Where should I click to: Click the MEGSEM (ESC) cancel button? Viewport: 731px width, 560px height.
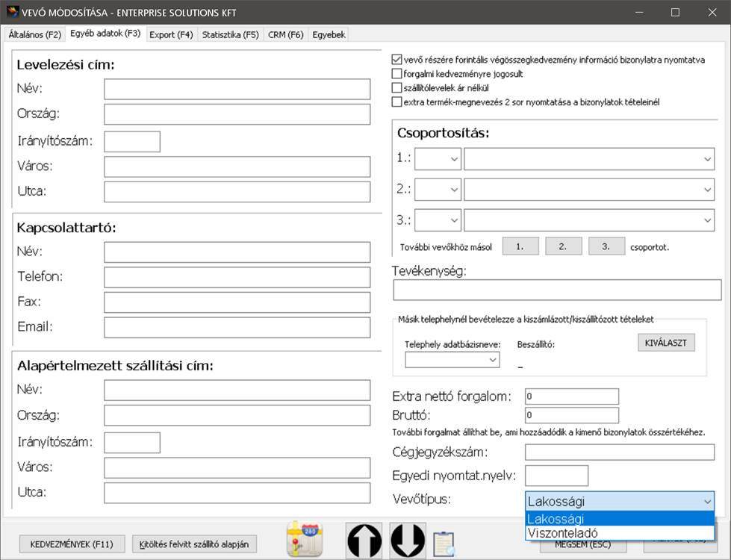point(582,545)
